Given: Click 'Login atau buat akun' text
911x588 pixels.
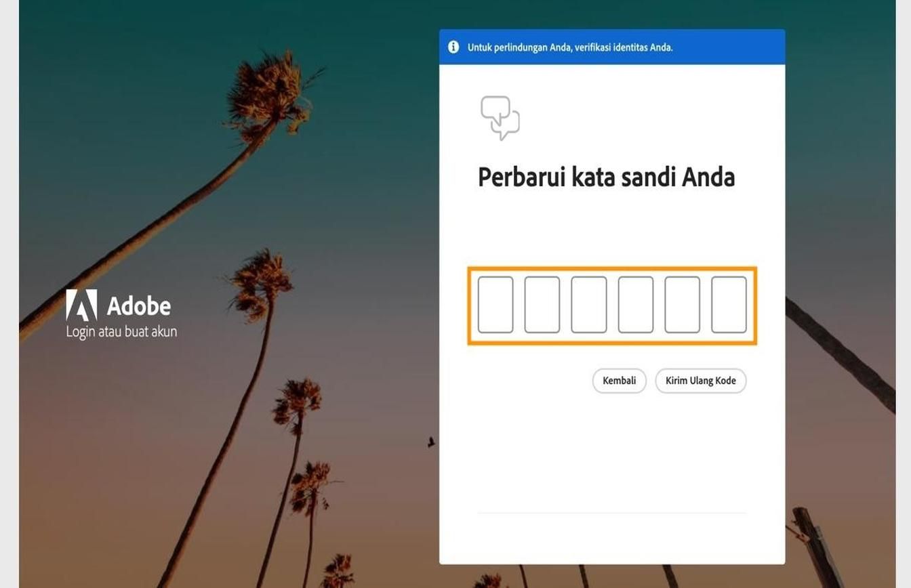Looking at the screenshot, I should [121, 332].
